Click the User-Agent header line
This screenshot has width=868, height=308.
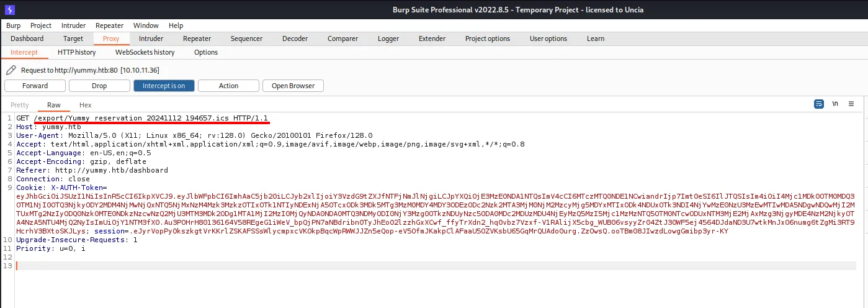coord(194,135)
